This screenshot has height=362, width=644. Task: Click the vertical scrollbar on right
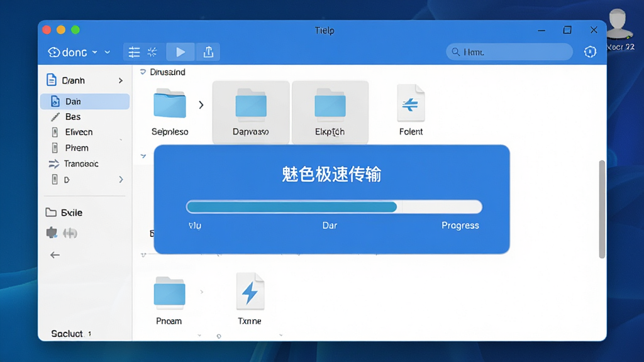pos(602,209)
